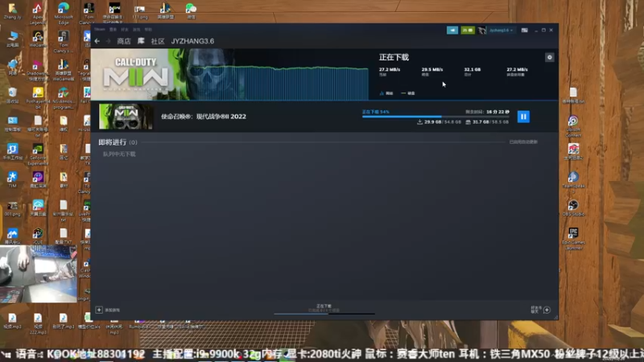
Task: Open the Steam menu in the title bar
Action: coord(99,30)
